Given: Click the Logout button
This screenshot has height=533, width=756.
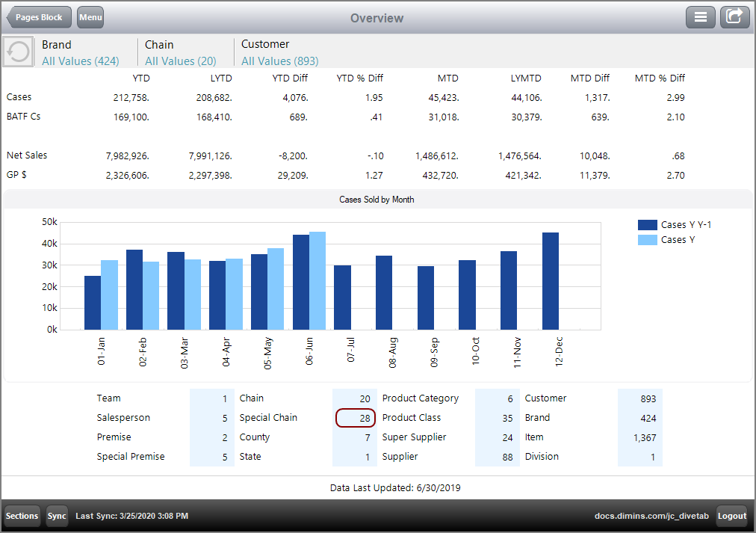Looking at the screenshot, I should tap(731, 516).
